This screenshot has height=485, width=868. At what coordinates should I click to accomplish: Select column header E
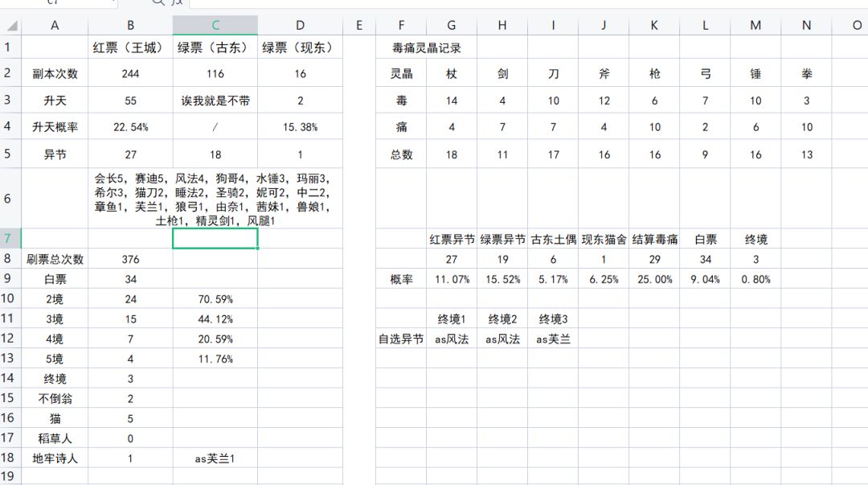click(359, 25)
